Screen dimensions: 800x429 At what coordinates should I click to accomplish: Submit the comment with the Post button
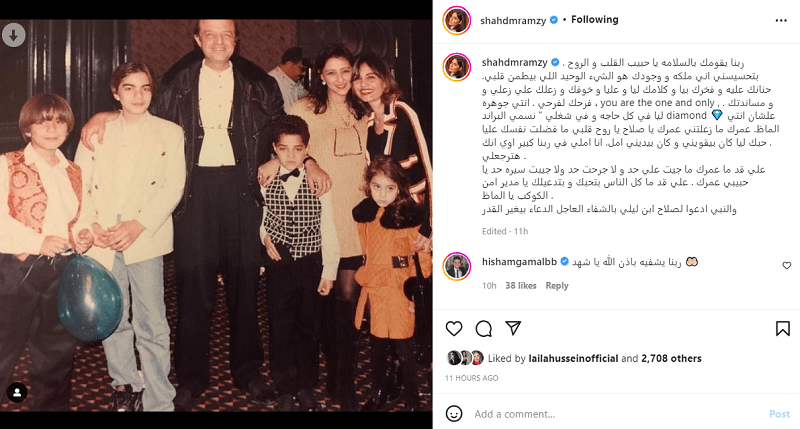(x=779, y=414)
